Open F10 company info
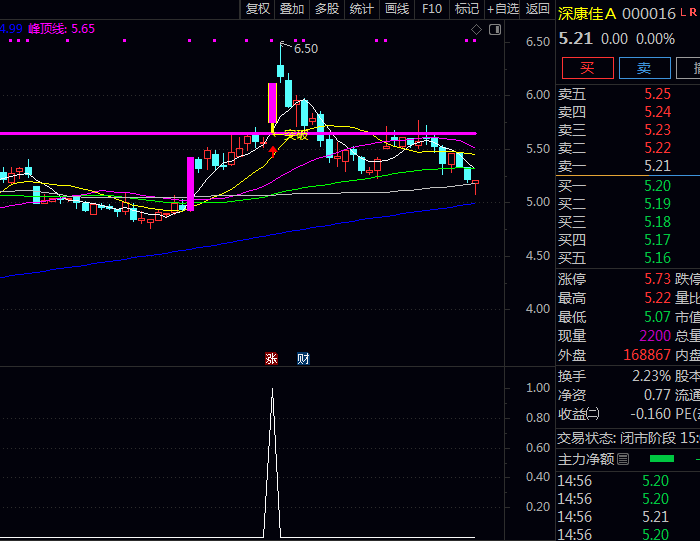 432,9
